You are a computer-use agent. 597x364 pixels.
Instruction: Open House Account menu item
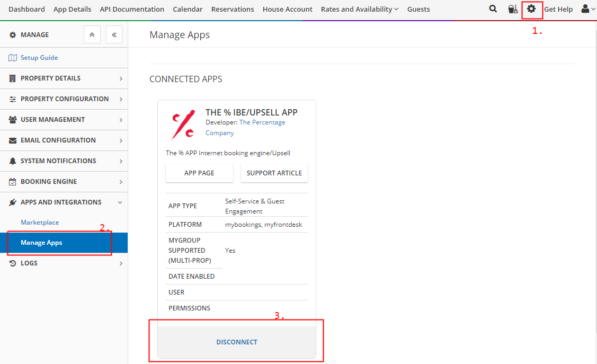pos(288,9)
